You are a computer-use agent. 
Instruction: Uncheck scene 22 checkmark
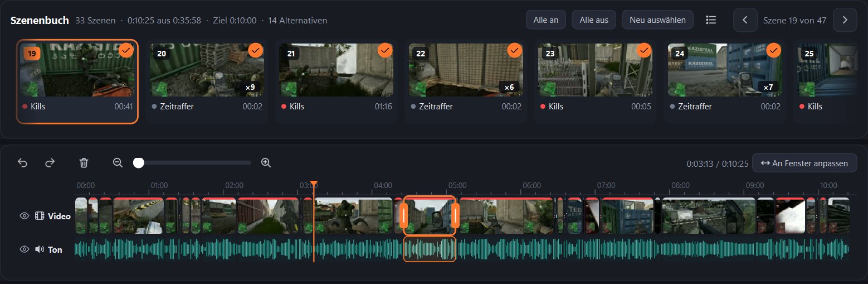click(x=515, y=50)
